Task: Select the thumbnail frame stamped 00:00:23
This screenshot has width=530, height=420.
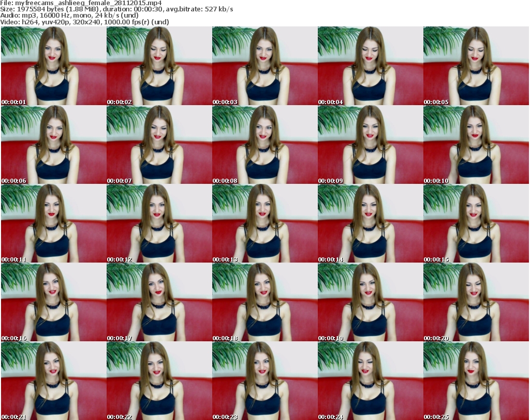Action: (x=264, y=381)
